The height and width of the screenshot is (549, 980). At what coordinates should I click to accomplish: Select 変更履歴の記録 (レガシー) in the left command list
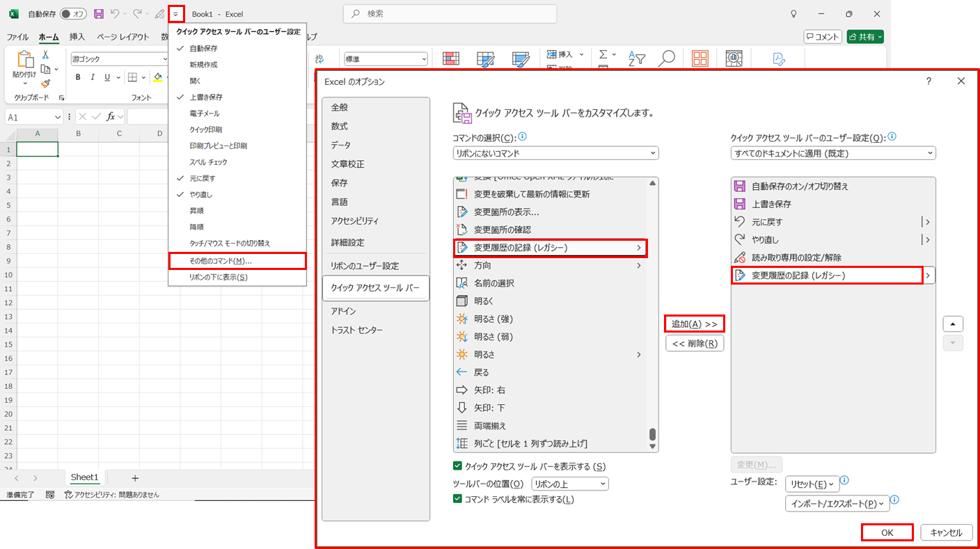click(550, 248)
